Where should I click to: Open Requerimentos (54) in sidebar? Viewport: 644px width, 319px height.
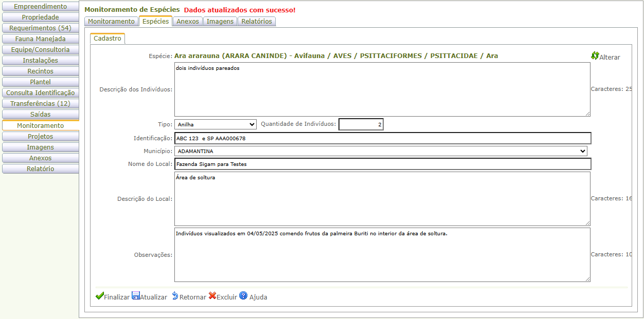(x=40, y=28)
